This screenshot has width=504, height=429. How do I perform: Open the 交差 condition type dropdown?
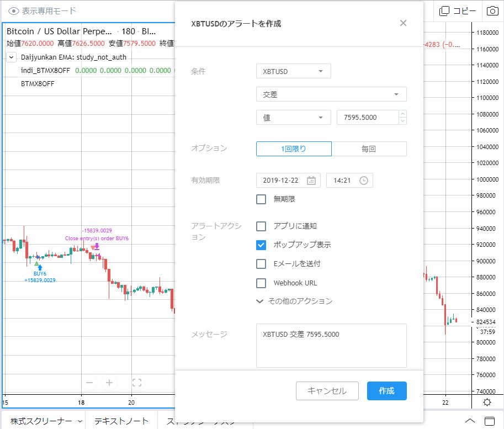[x=331, y=94]
